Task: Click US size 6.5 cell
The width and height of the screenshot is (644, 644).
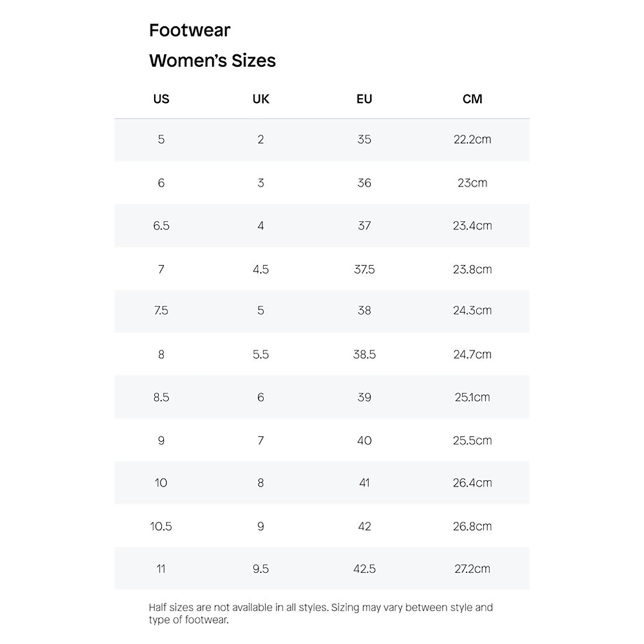Action: coord(161,225)
